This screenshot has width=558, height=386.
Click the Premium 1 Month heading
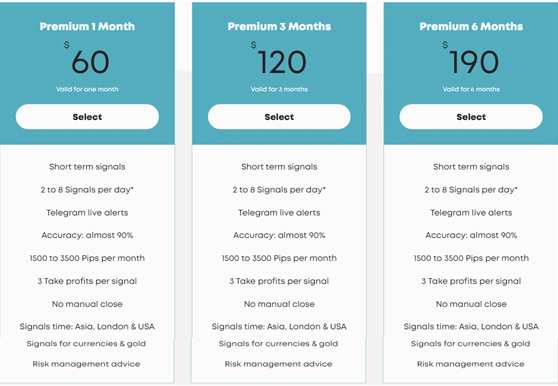click(87, 26)
